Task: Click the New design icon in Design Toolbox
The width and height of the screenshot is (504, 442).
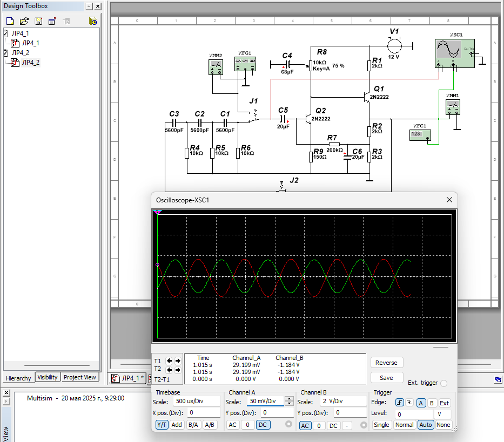Action: (x=10, y=21)
